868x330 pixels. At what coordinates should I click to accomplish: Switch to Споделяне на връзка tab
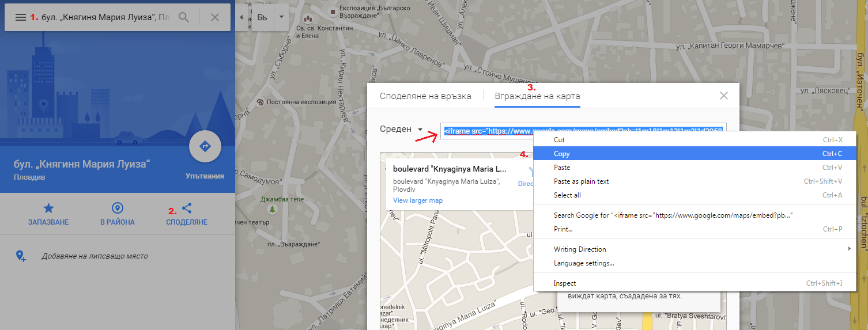425,96
